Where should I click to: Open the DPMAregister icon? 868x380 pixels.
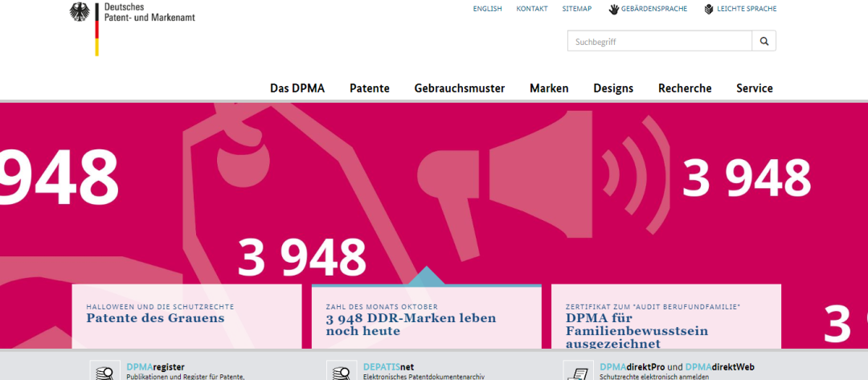[x=104, y=370]
